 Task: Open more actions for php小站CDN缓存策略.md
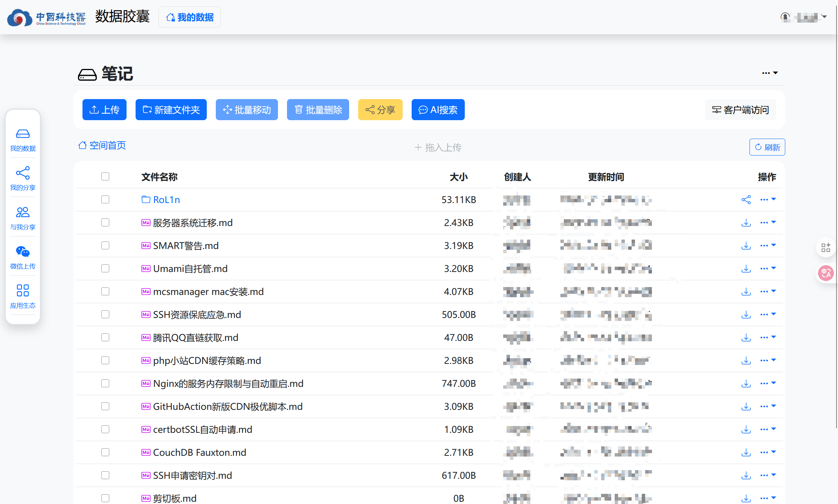(768, 360)
